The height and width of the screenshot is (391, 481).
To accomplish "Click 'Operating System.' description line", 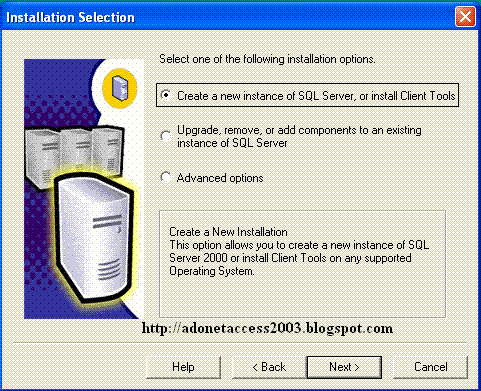I will coord(212,271).
